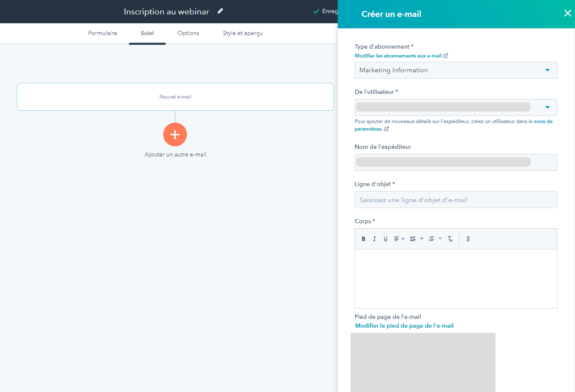Click the numbered list icon
Image resolution: width=575 pixels, height=392 pixels.
point(431,239)
